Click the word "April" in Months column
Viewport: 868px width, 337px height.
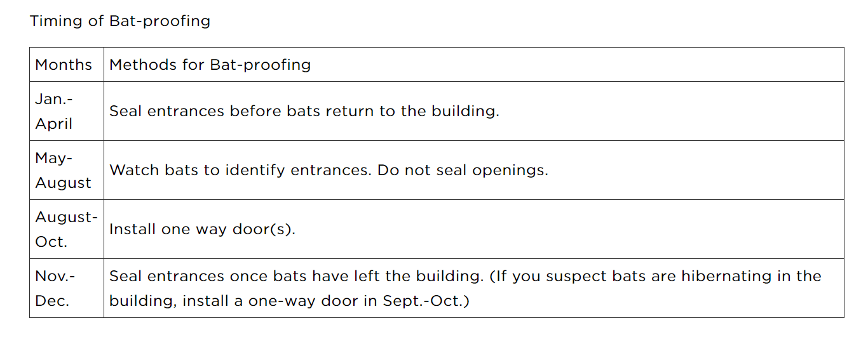coord(54,124)
